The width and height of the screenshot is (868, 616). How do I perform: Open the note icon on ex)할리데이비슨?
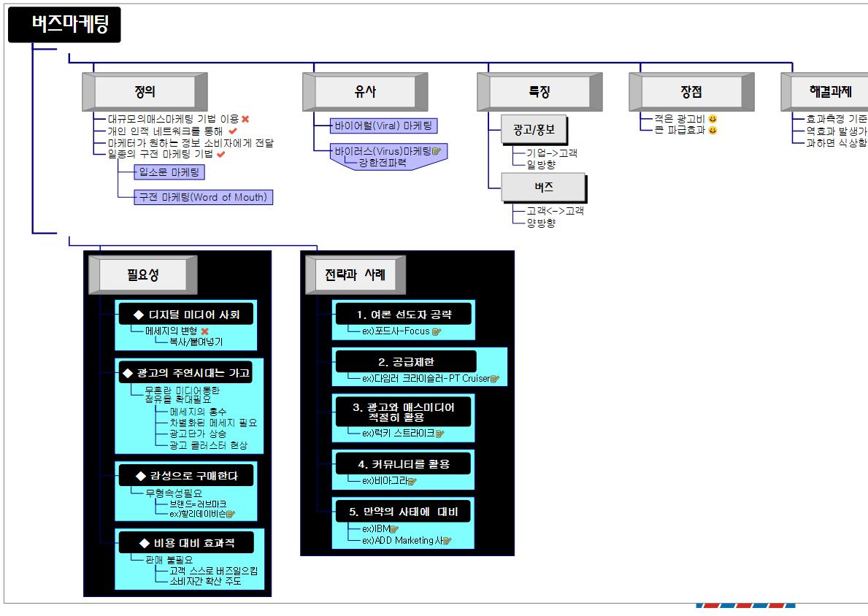click(231, 514)
